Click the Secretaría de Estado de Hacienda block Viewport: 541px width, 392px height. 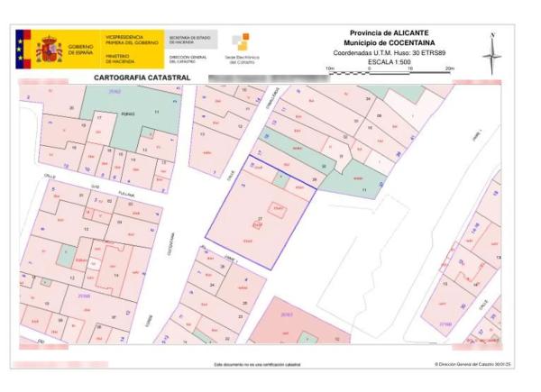coord(190,39)
